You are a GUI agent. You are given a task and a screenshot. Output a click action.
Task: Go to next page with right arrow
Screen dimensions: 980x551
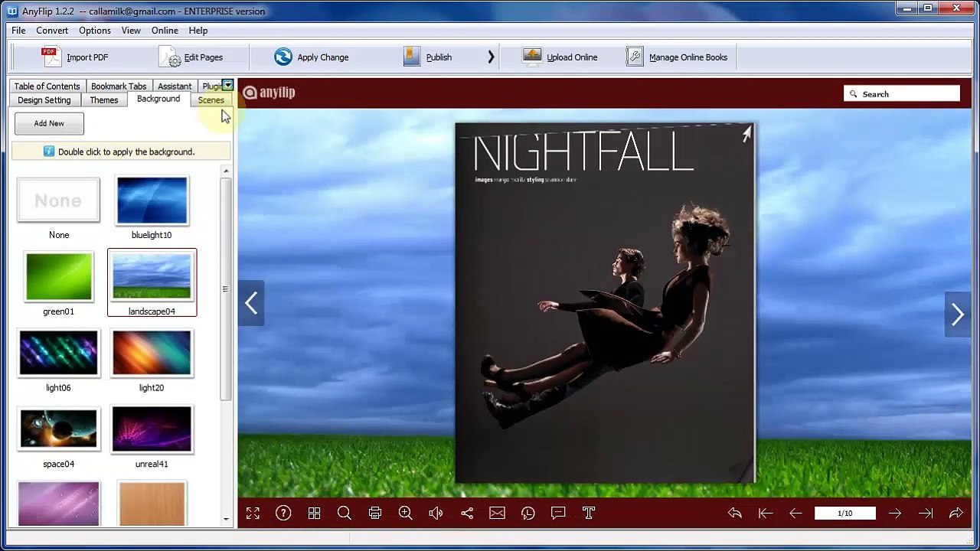[x=957, y=315]
